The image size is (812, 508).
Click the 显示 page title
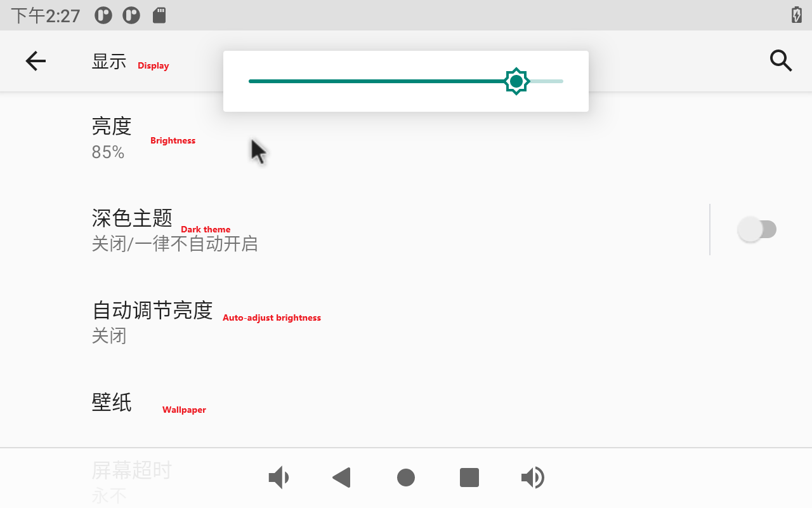click(109, 62)
